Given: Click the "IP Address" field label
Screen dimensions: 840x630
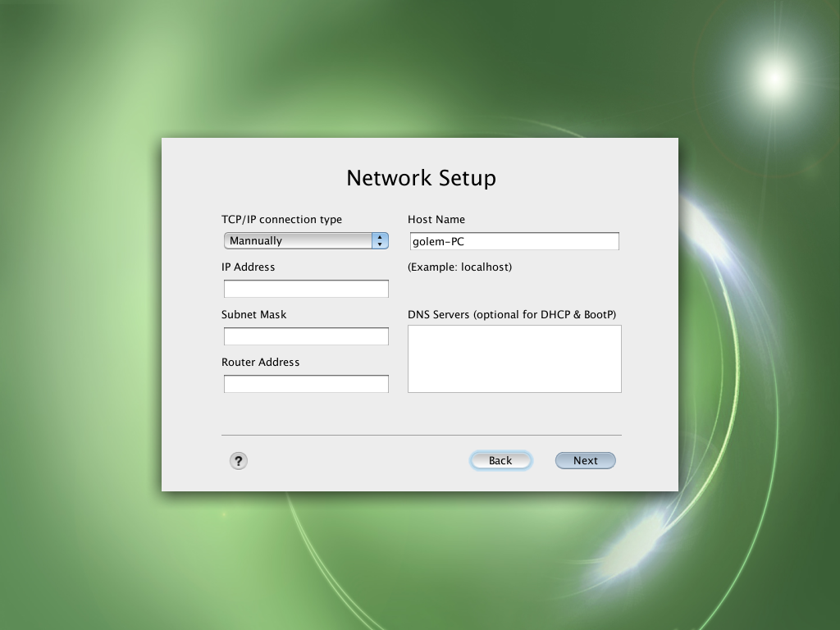Looking at the screenshot, I should [x=248, y=267].
